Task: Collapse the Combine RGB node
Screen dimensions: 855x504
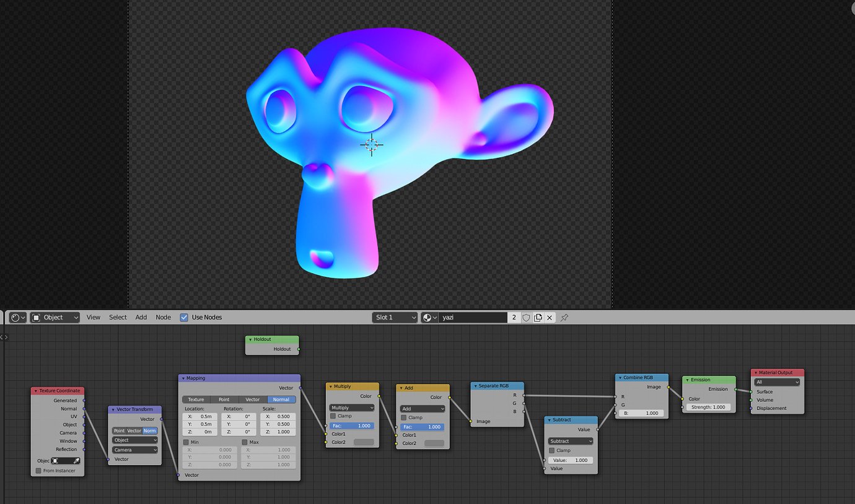Action: tap(620, 378)
